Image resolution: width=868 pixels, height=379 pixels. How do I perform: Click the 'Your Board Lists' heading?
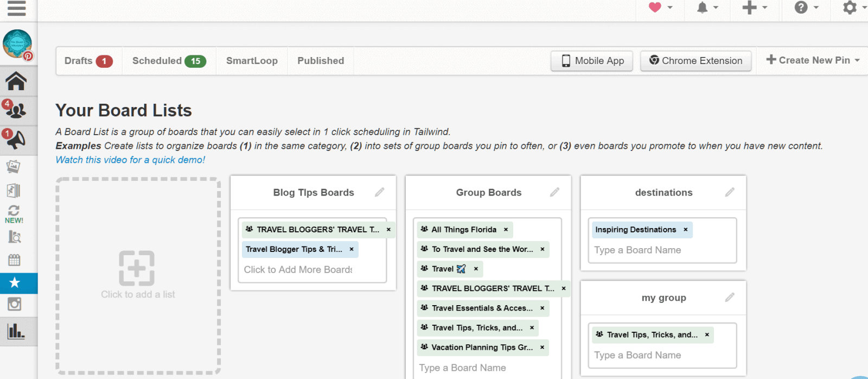pyautogui.click(x=124, y=110)
